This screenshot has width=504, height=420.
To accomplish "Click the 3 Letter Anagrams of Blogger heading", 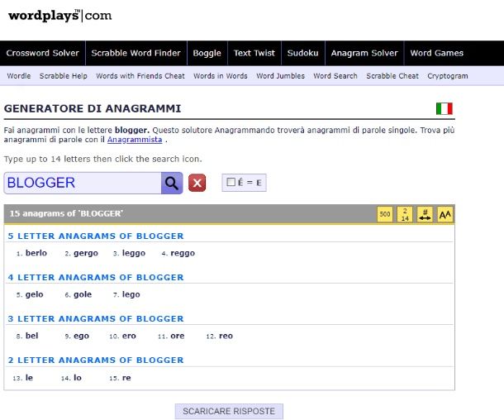I will [96, 319].
